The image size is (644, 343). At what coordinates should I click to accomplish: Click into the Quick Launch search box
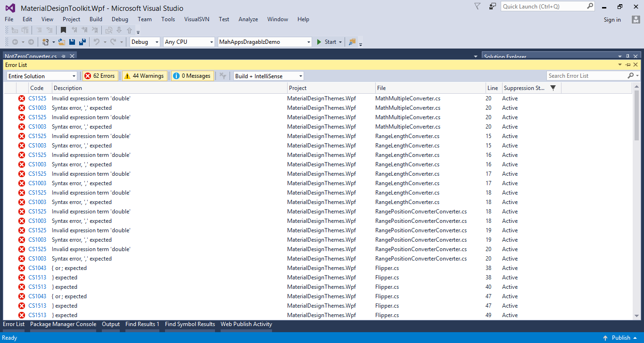[x=544, y=6]
